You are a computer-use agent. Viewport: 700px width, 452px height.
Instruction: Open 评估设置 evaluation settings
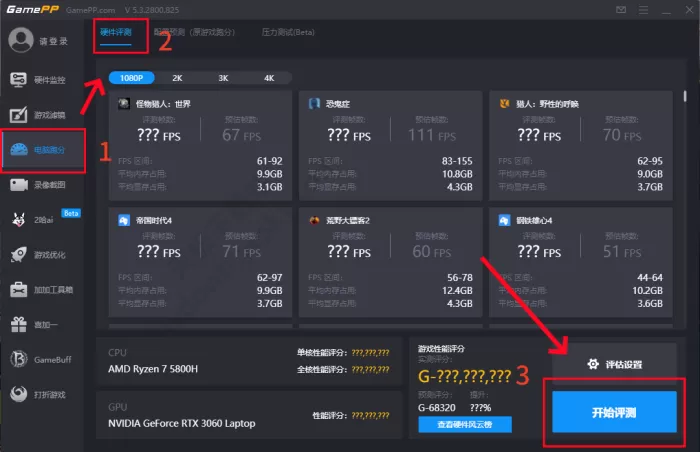point(614,364)
